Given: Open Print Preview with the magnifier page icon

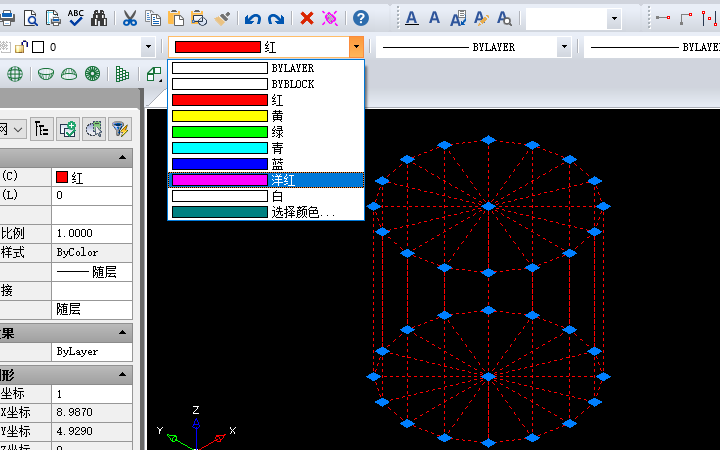Looking at the screenshot, I should coord(30,18).
